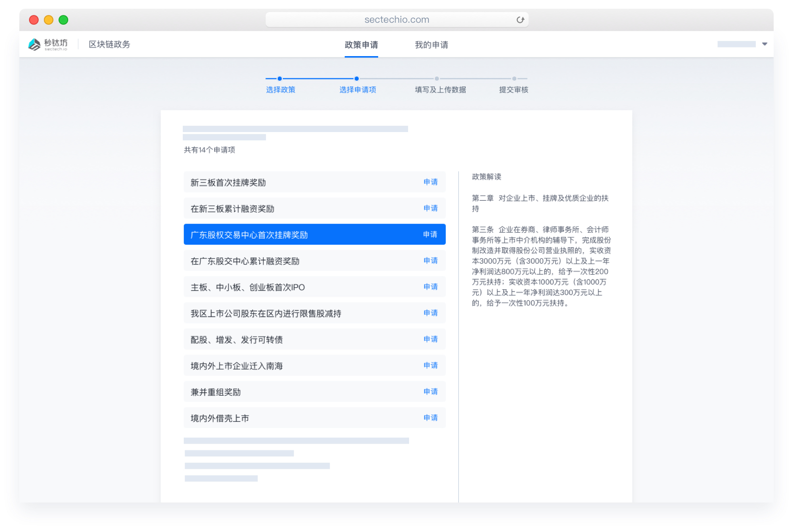This screenshot has width=793, height=532.
Task: Switch to the 我的申请 tab
Action: click(x=431, y=45)
